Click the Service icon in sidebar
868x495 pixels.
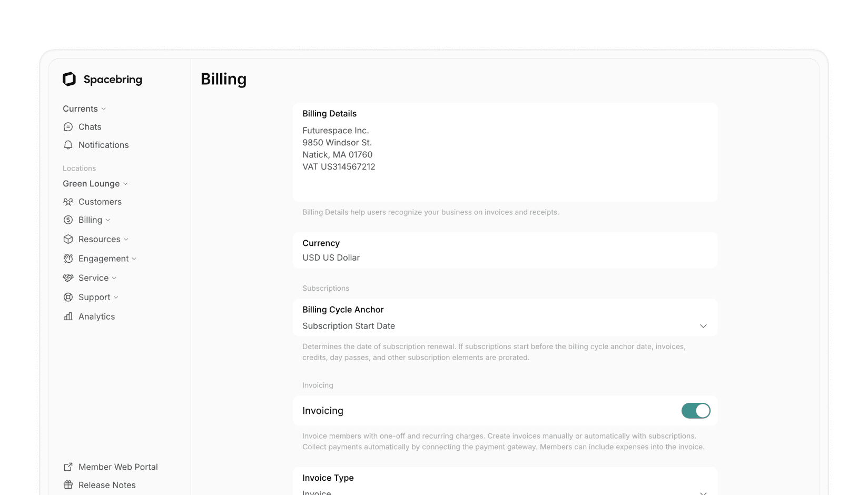[x=68, y=278]
